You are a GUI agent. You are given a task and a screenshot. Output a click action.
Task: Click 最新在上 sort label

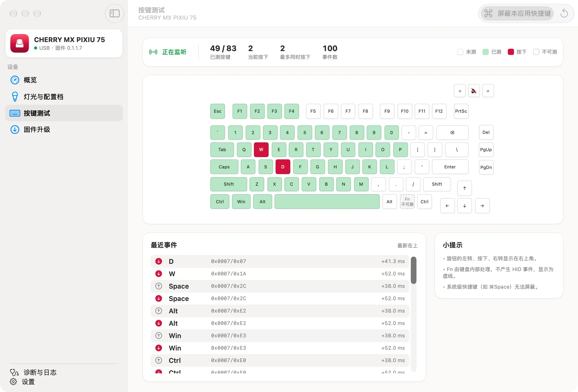coord(407,246)
